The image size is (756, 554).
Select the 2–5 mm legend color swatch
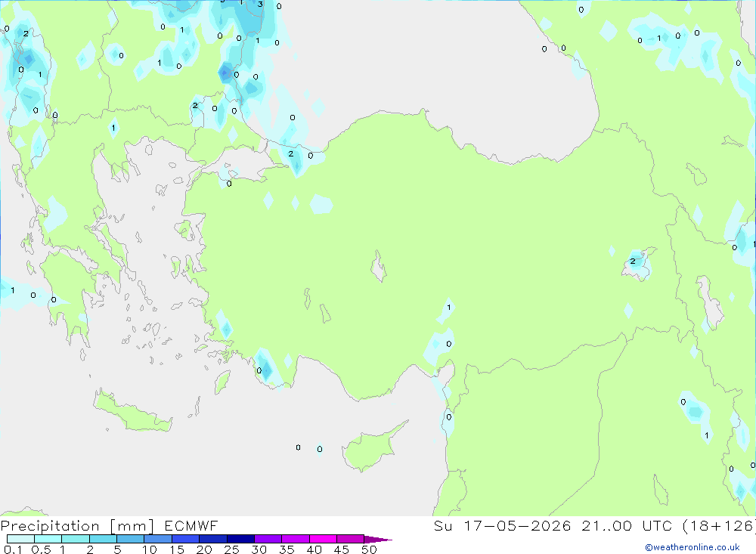pos(103,539)
